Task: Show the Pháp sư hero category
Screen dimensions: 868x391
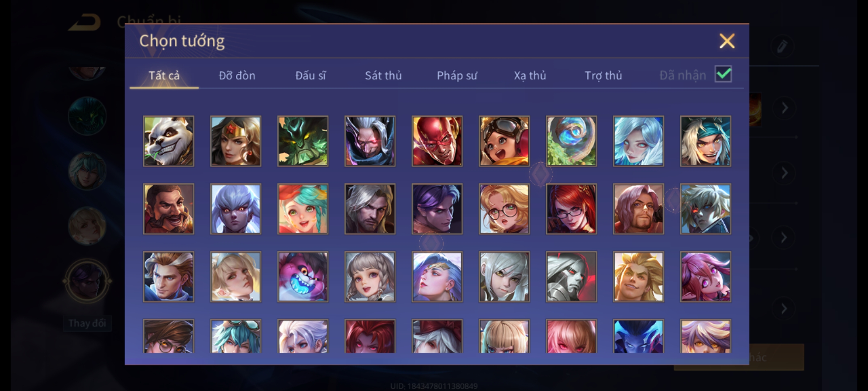Action: click(457, 75)
